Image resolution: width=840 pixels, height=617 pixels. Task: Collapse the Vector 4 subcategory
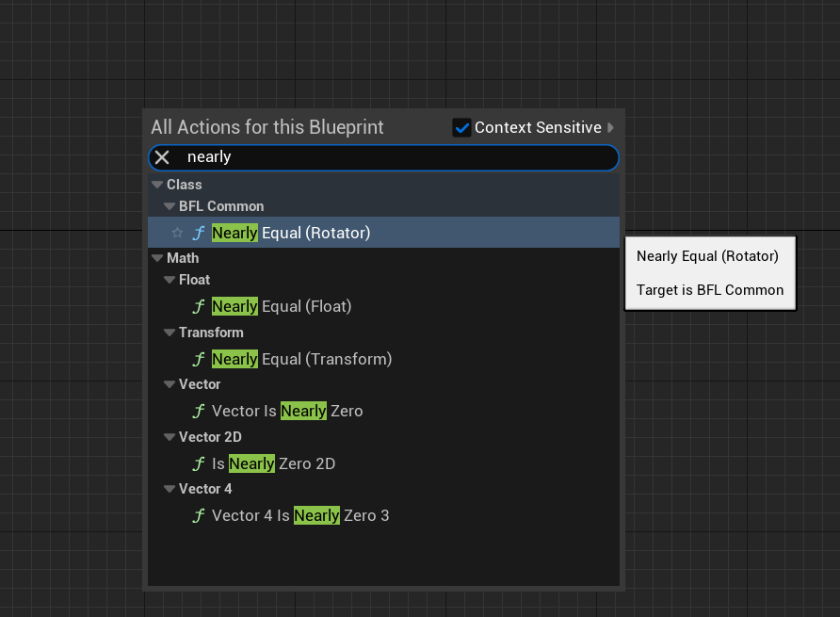tap(170, 489)
